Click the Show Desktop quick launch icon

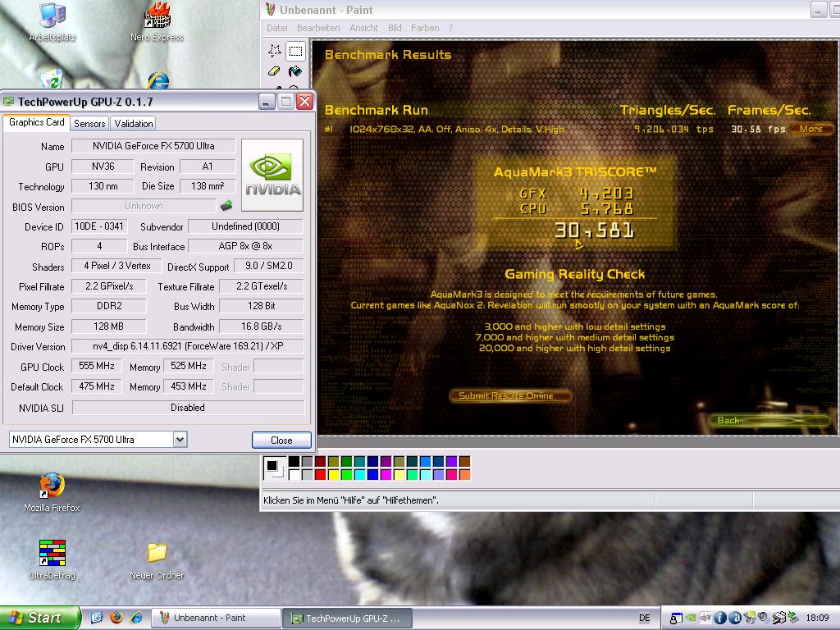point(97,618)
